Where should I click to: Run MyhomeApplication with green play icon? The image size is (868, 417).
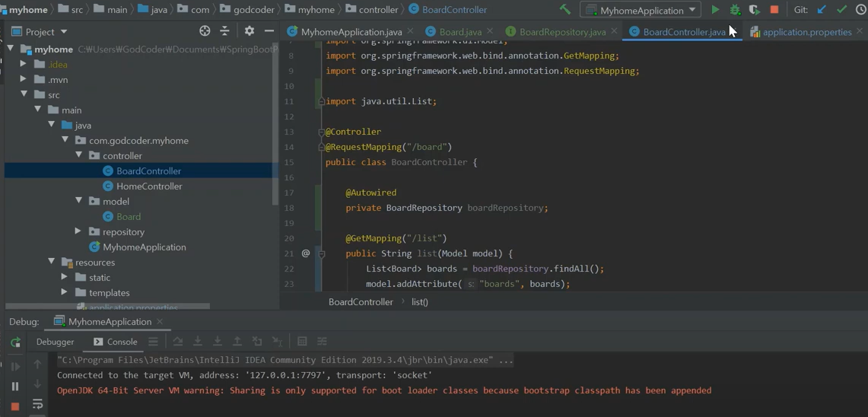[715, 9]
